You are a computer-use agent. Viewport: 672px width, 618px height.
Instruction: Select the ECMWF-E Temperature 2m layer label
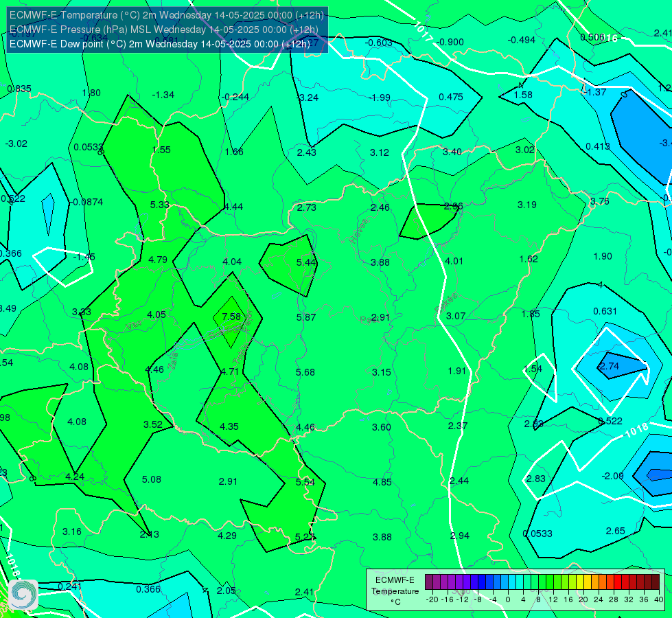166,15
